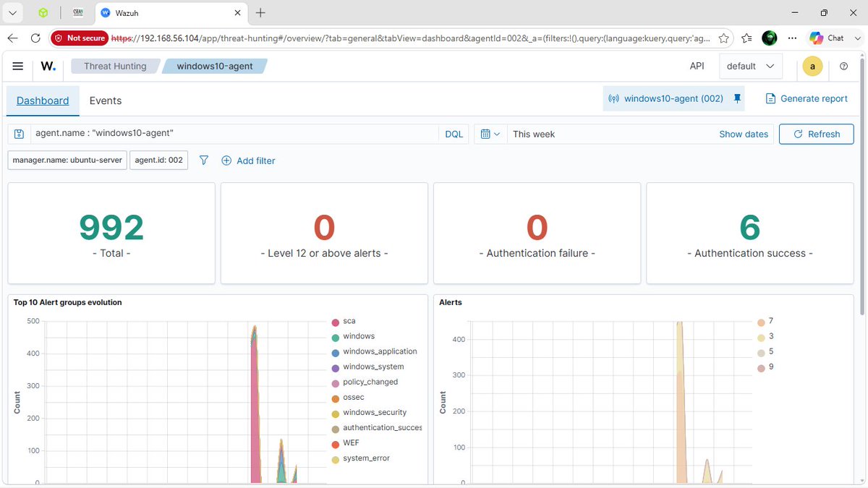Viewport: 868px width, 488px height.
Task: Click Generate report
Action: [807, 98]
